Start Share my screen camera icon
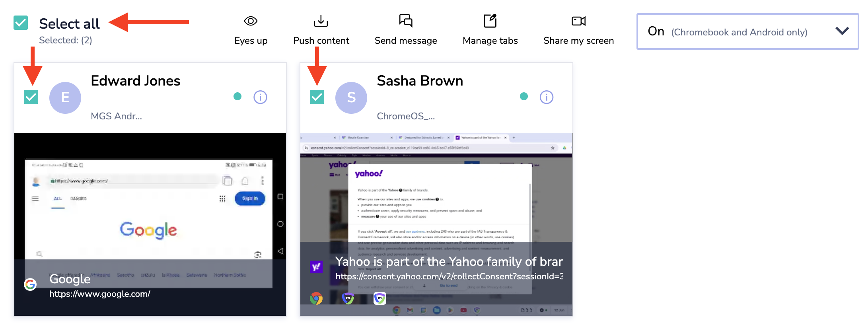Image resolution: width=868 pixels, height=335 pixels. pyautogui.click(x=578, y=21)
